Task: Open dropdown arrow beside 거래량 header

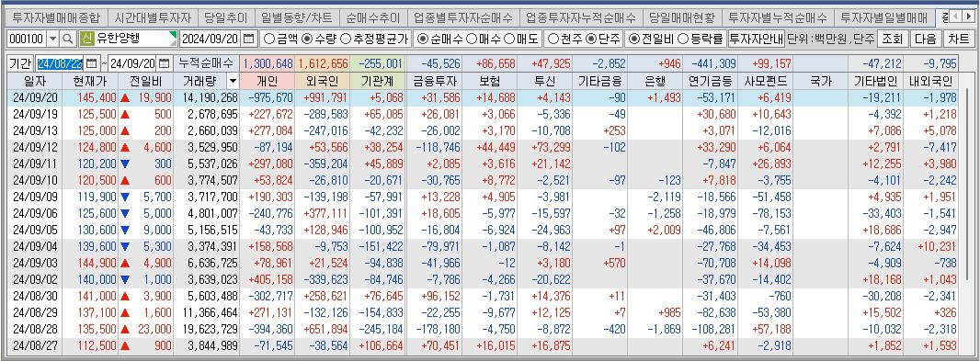Action: [x=233, y=81]
